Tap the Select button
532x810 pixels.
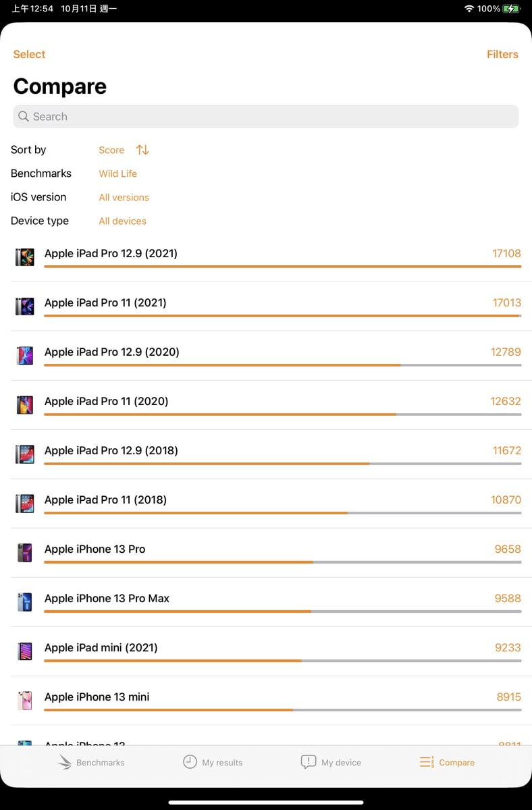coord(29,54)
